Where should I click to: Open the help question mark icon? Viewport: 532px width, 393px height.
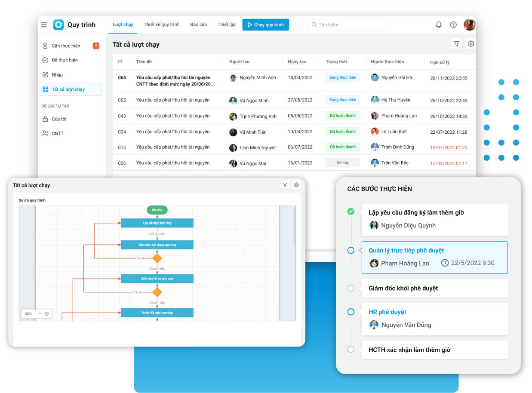coord(453,25)
